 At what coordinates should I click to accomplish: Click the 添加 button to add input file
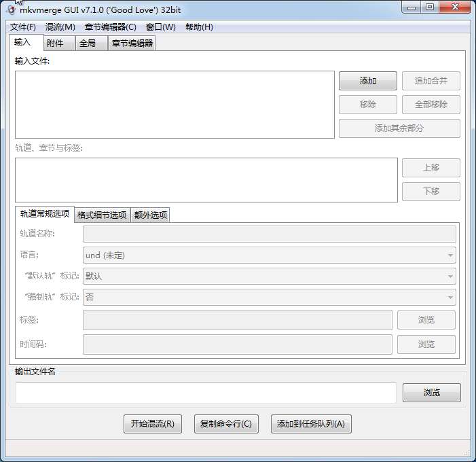pos(368,81)
